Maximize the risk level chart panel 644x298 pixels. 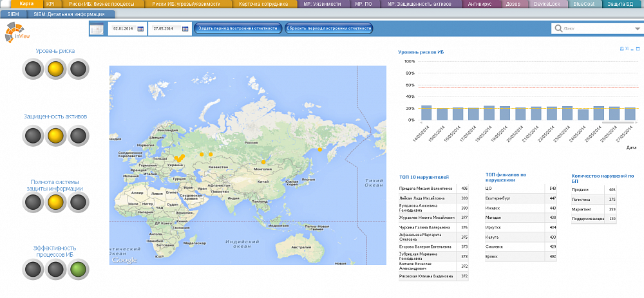click(x=638, y=49)
